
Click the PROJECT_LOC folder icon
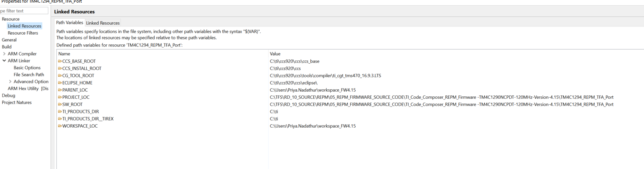pos(60,97)
